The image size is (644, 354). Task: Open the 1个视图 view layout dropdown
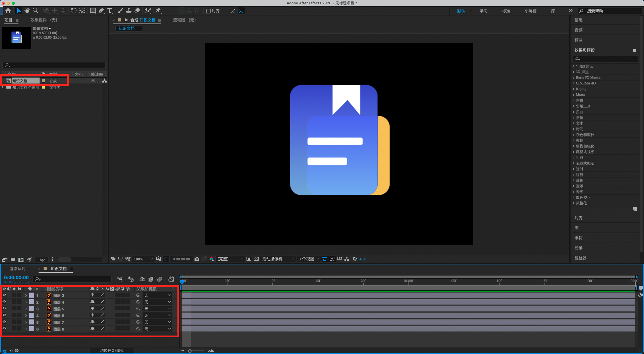point(309,259)
